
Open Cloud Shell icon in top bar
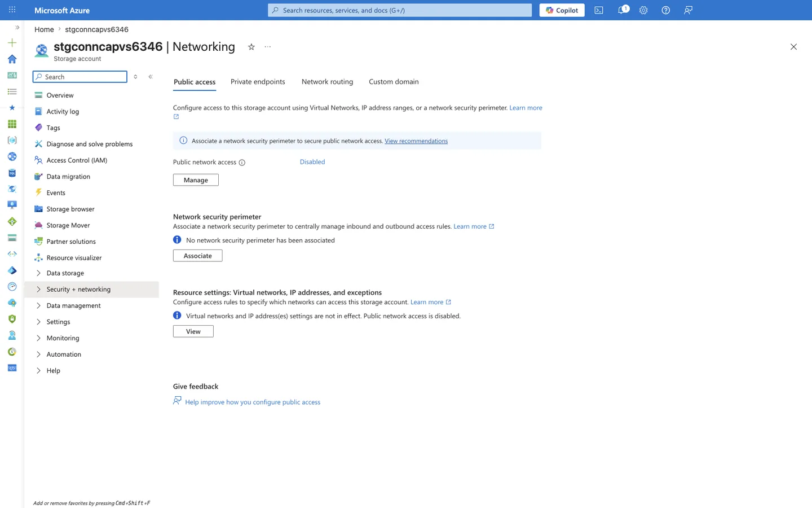[x=599, y=10]
